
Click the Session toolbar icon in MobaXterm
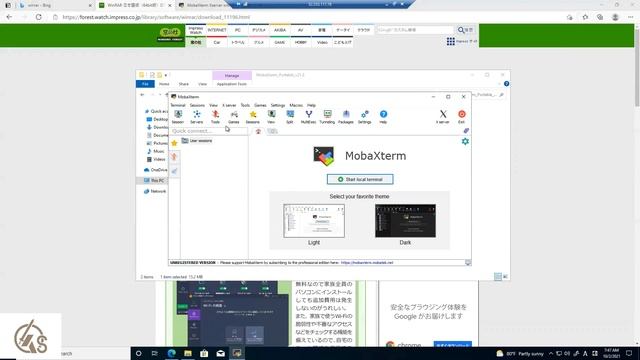point(178,117)
